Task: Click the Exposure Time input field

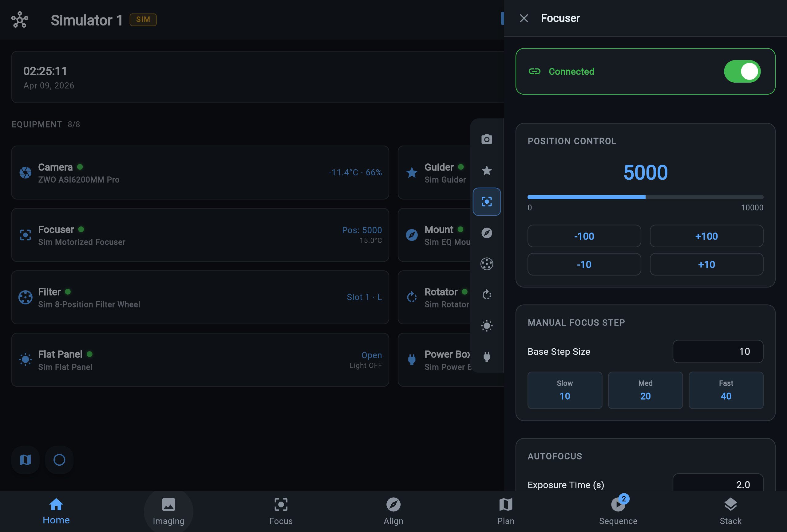Action: click(x=718, y=483)
